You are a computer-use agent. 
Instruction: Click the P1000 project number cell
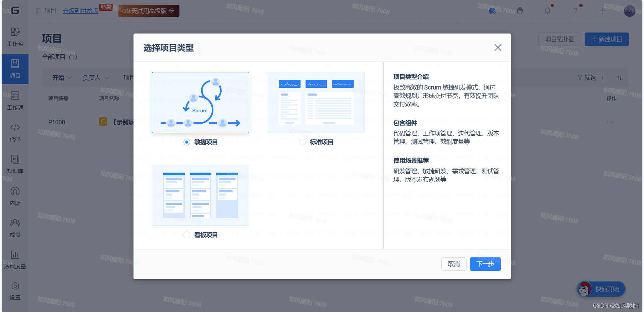point(57,122)
